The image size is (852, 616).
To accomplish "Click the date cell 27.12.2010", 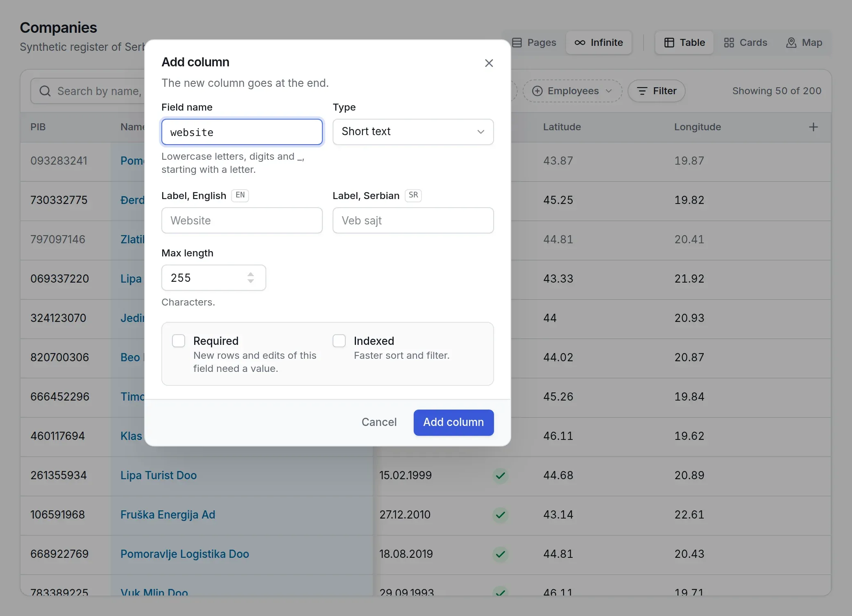I will (405, 515).
